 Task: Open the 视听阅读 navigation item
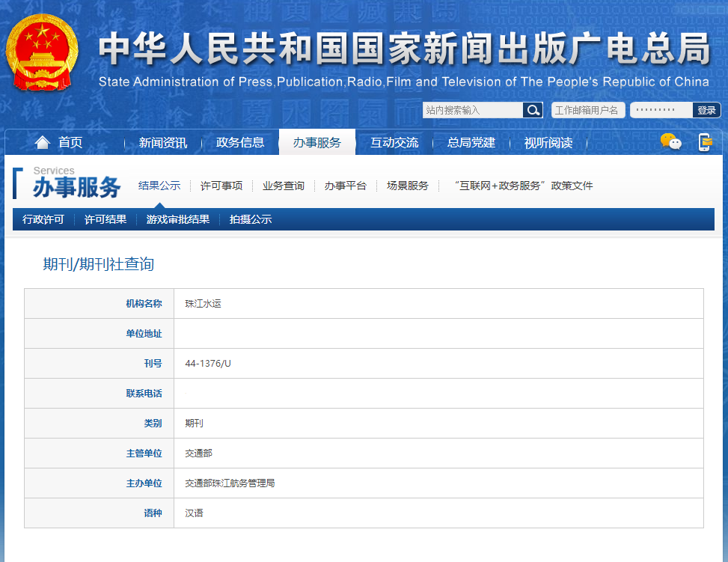coord(548,143)
